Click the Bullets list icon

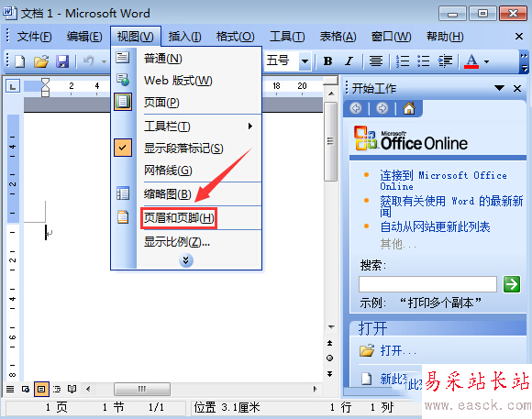tap(423, 61)
